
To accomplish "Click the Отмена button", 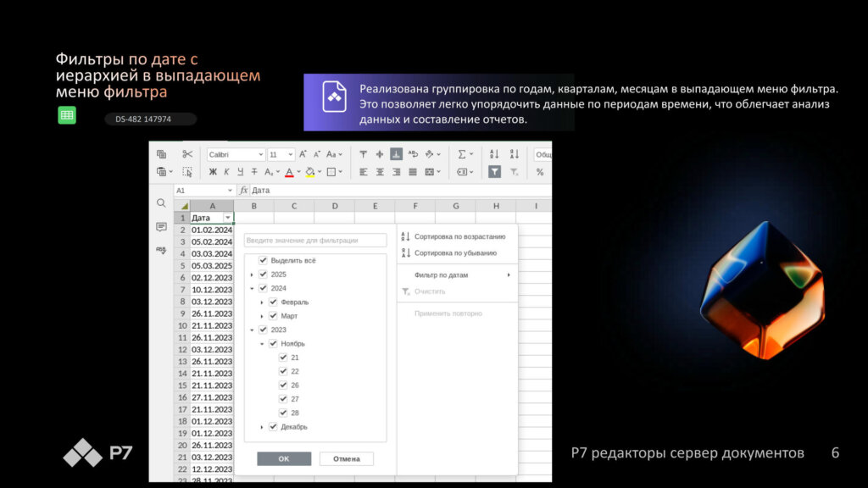I will [346, 458].
